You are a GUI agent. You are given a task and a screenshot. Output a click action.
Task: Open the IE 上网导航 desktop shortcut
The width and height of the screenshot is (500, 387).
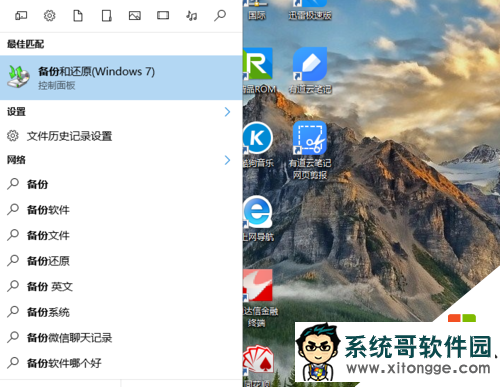click(x=258, y=218)
